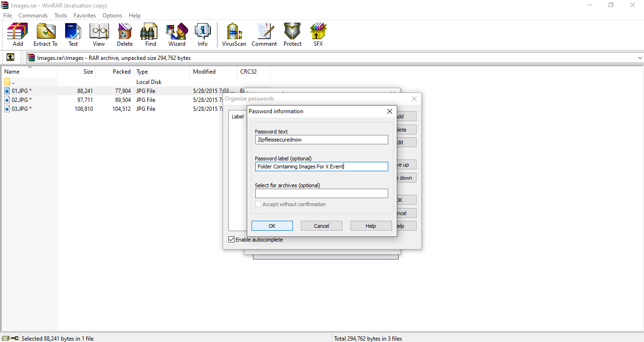Click size value 97,711
Viewport: 644px width, 342px height.
click(x=85, y=100)
